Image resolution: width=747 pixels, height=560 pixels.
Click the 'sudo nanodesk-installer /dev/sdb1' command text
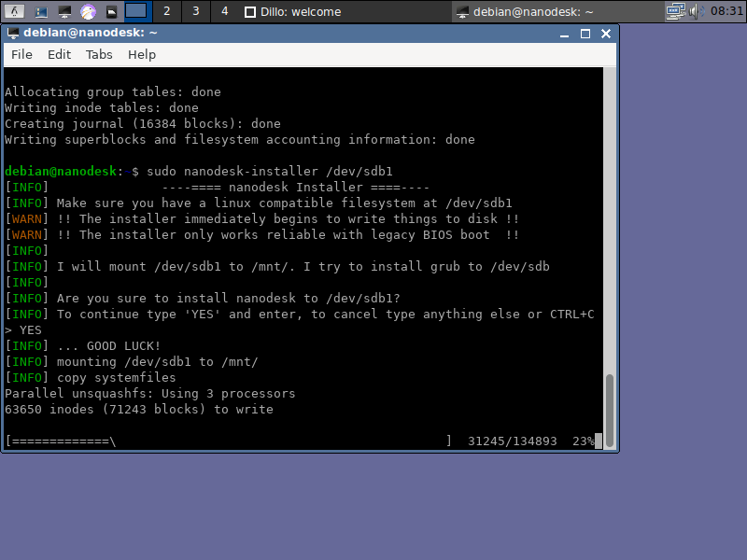point(270,172)
